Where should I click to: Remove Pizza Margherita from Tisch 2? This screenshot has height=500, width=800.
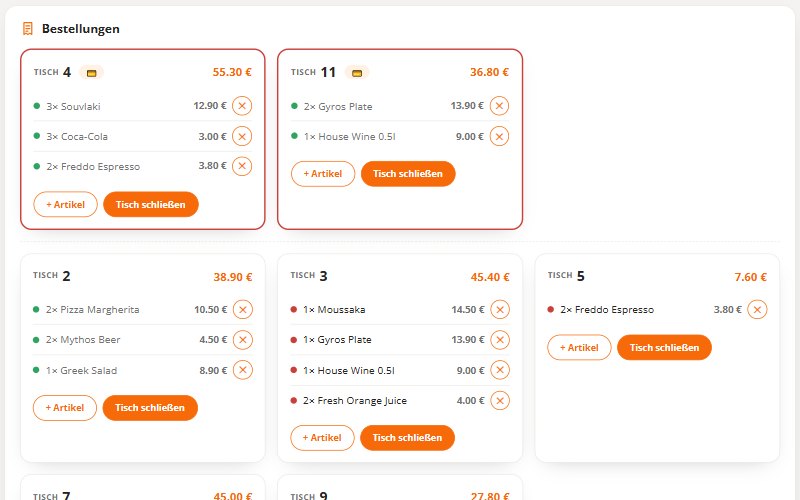tap(243, 310)
